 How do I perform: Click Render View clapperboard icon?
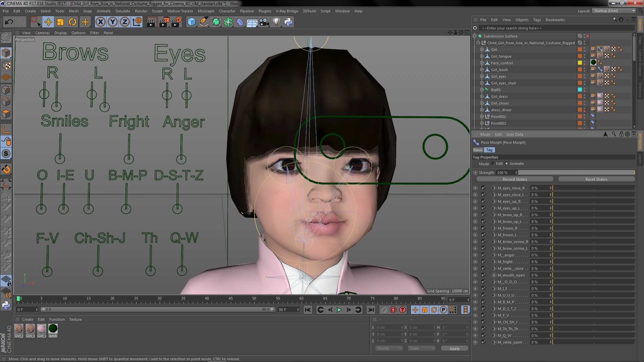coord(152,22)
